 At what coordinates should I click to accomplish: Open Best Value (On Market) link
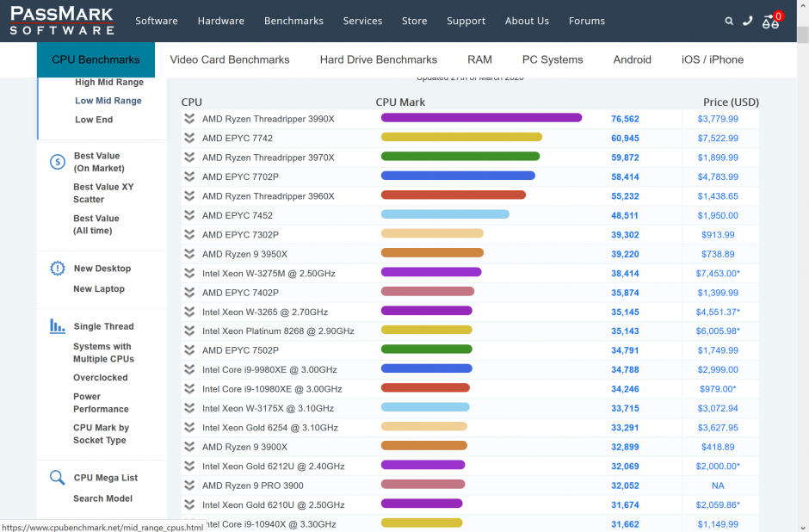[x=99, y=162]
